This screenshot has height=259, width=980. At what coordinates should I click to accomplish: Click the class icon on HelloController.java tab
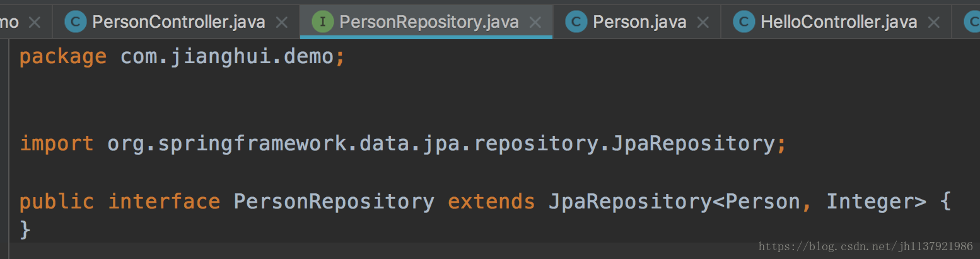744,23
